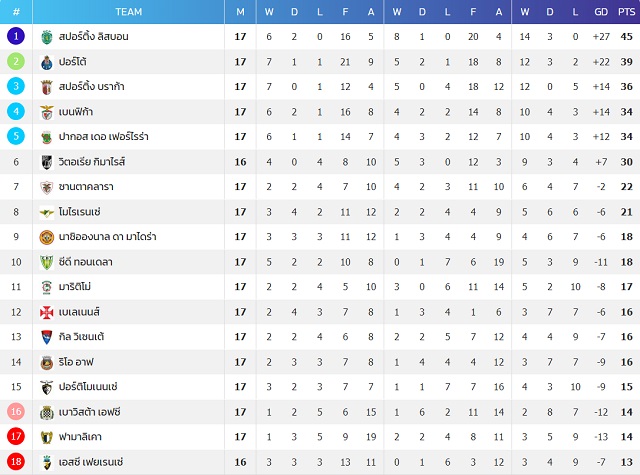Open the team name in row 14
This screenshot has height=475, width=640.
coord(76,362)
